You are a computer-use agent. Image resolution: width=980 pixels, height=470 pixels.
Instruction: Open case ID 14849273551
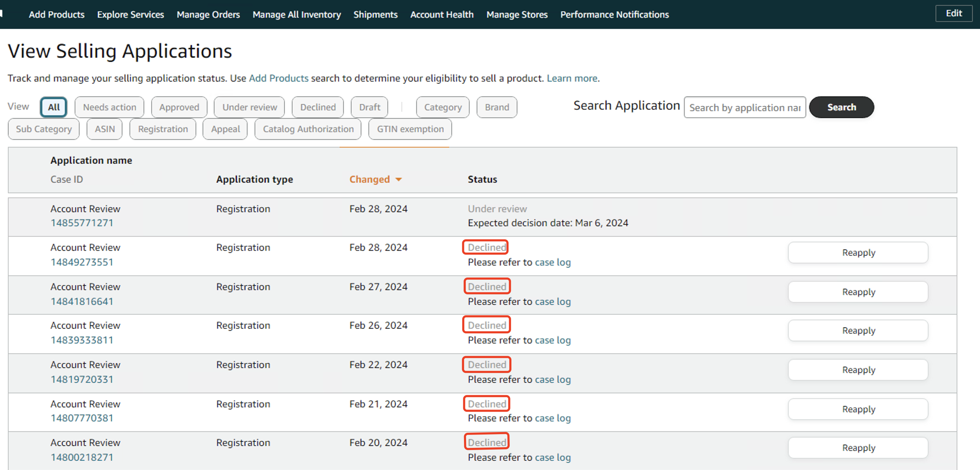(x=82, y=262)
